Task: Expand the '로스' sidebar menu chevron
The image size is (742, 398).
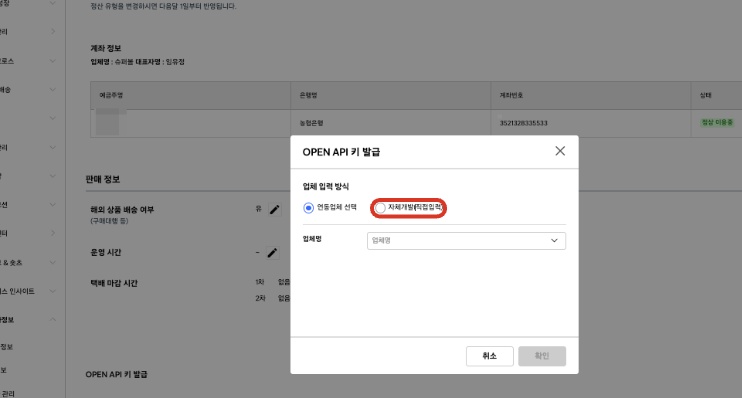Action: pyautogui.click(x=53, y=61)
